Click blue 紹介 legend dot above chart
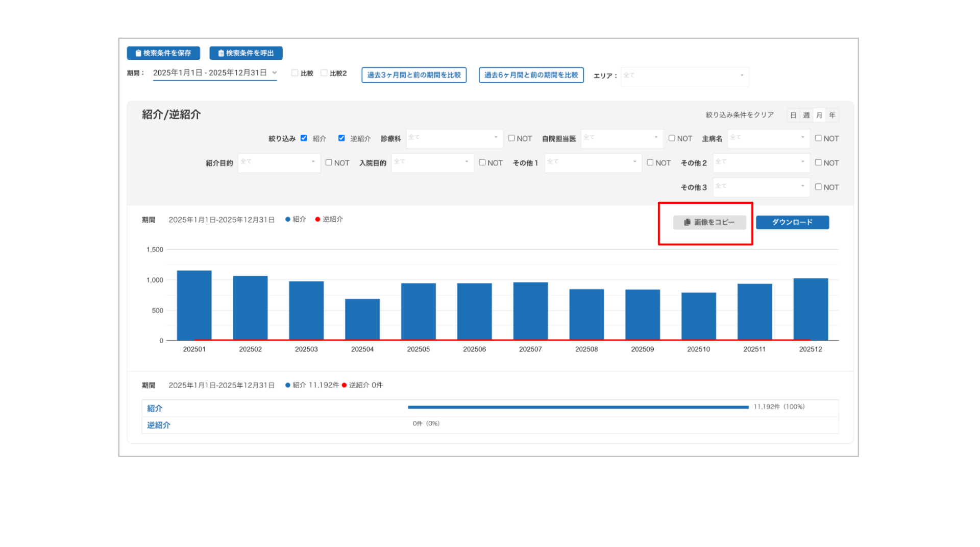The image size is (980, 547). (288, 219)
